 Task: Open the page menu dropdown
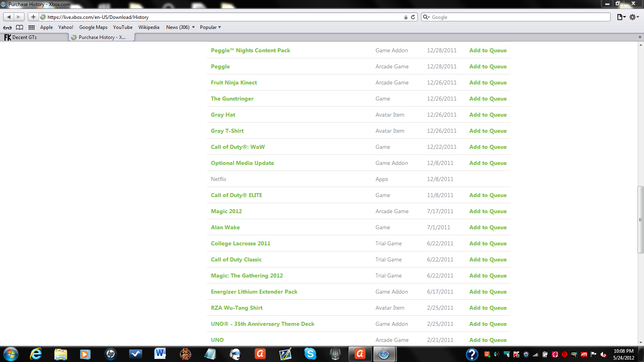coord(621,17)
